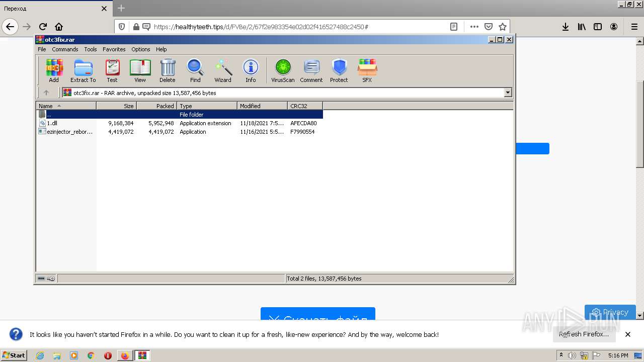This screenshot has width=644, height=362.
Task: Go up one folder level arrow
Action: click(46, 93)
